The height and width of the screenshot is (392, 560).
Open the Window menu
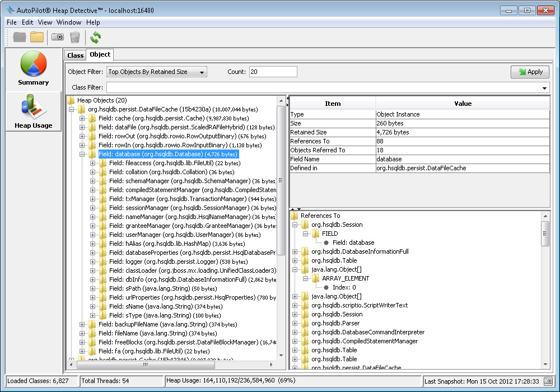pos(69,22)
